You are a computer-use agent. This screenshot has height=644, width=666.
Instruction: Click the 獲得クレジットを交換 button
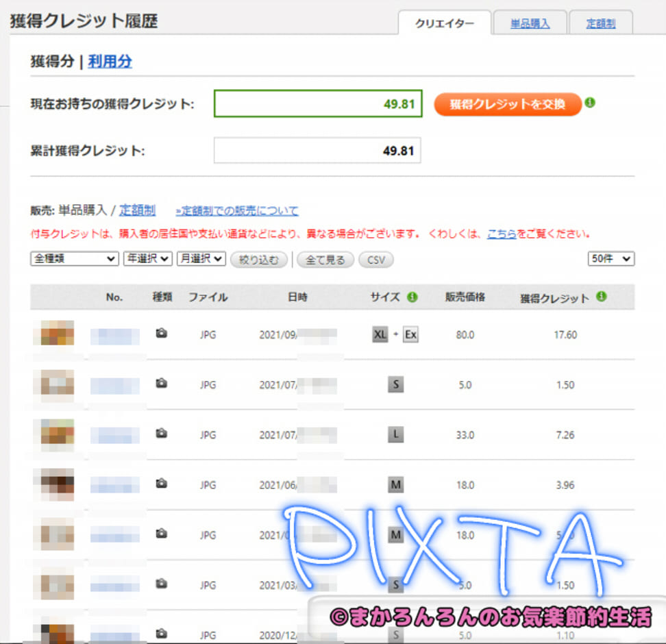click(x=508, y=104)
